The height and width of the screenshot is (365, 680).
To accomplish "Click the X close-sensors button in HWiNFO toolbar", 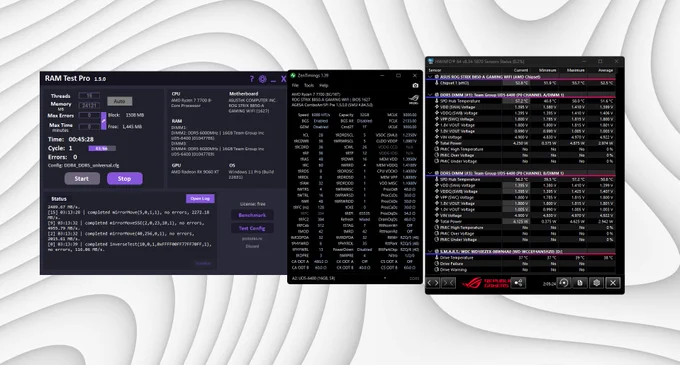I will click(613, 283).
